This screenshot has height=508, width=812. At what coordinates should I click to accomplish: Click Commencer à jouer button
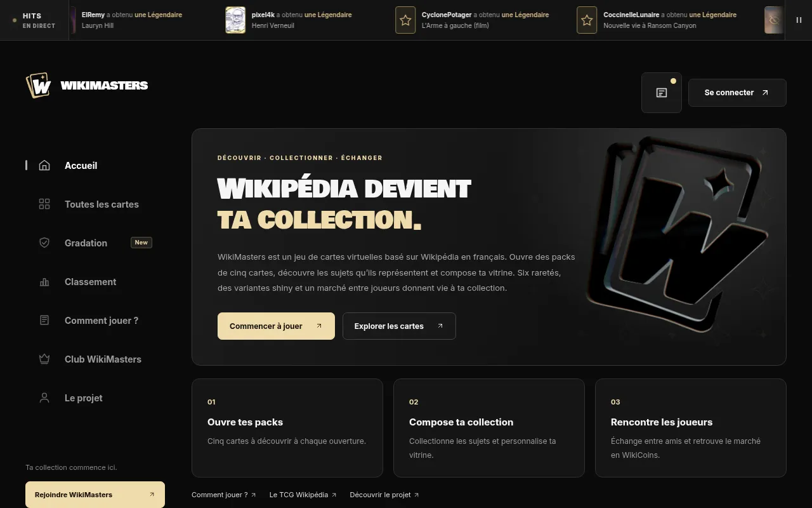coord(276,326)
